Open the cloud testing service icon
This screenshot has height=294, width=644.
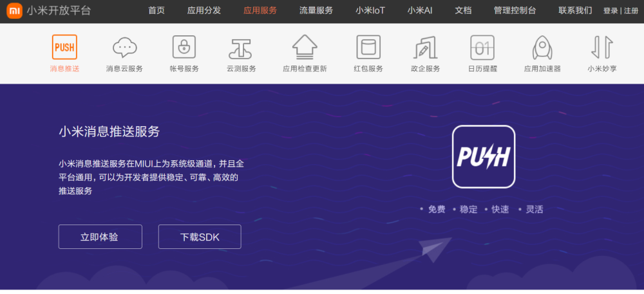point(241,49)
